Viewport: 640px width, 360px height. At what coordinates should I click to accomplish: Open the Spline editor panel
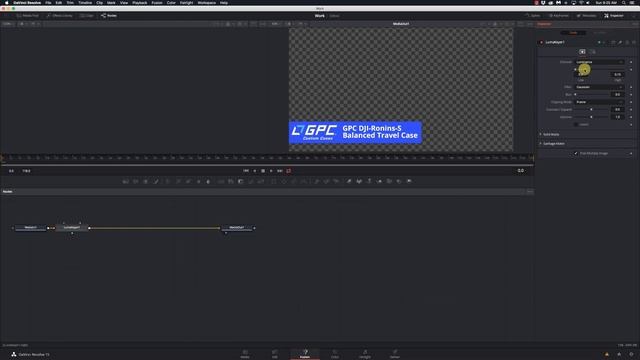(x=532, y=16)
